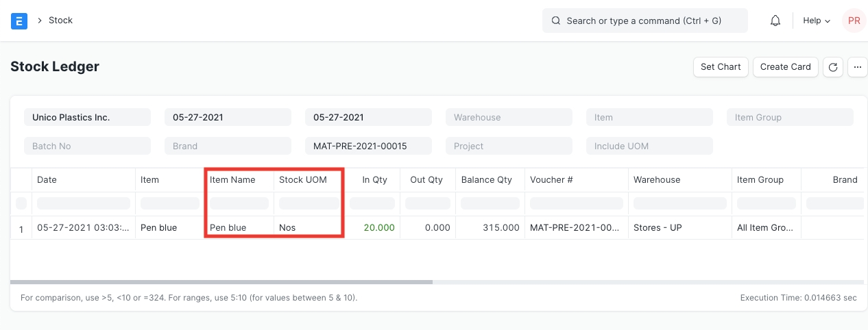Screen dimensions: 868x330
Task: Open the three-dots more options menu
Action: tap(857, 67)
